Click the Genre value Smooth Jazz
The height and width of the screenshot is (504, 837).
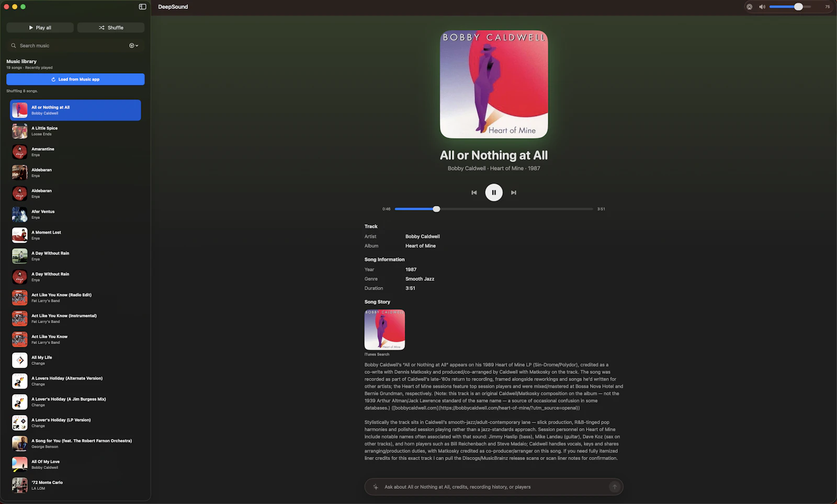tap(420, 279)
